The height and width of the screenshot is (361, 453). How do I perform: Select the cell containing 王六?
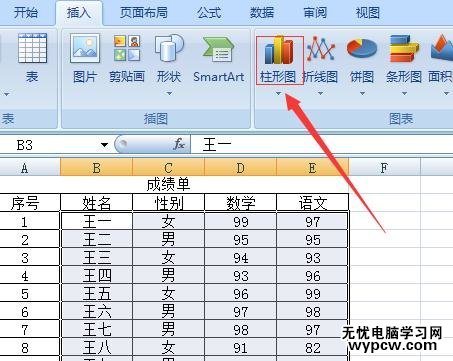(x=96, y=311)
